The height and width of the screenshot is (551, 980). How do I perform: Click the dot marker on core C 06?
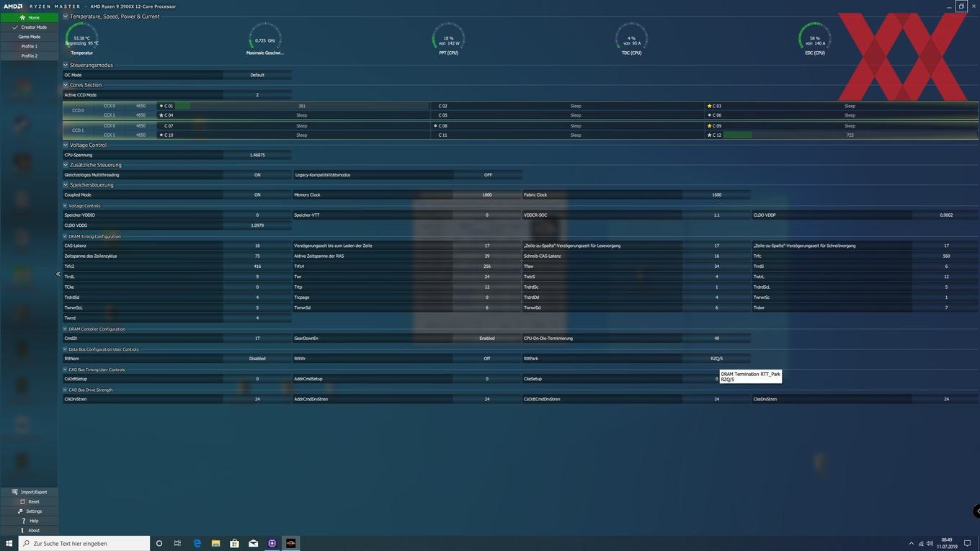pos(709,115)
